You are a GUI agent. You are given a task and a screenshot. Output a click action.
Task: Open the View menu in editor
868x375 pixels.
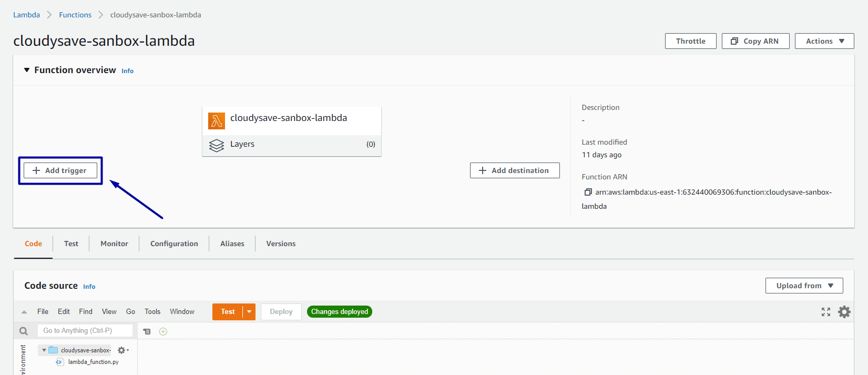coord(109,311)
